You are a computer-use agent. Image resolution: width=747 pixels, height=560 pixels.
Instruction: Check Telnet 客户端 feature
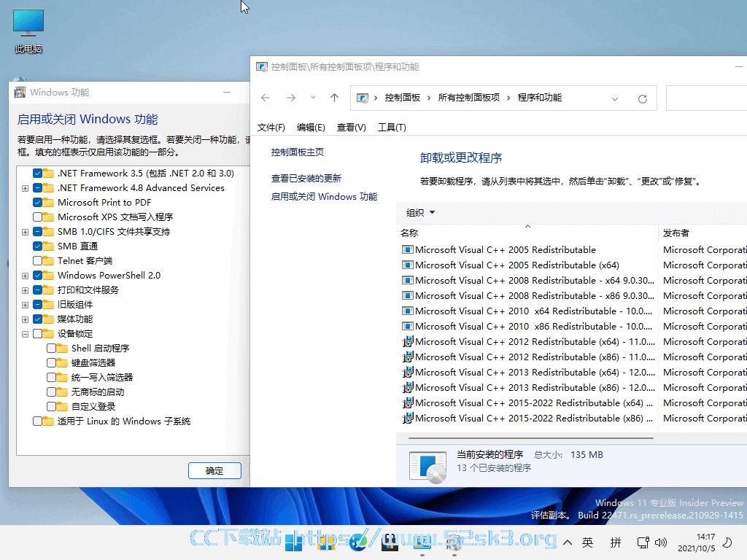tap(38, 261)
